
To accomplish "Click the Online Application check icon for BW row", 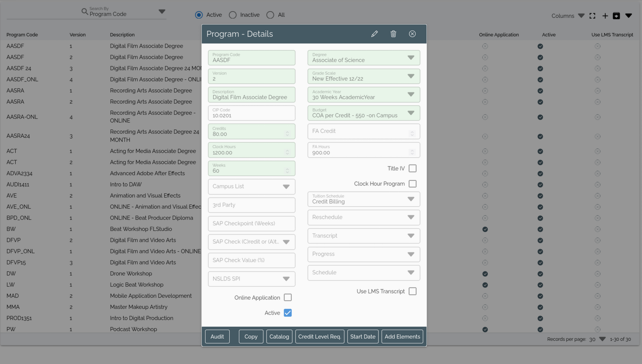I will pyautogui.click(x=485, y=229).
